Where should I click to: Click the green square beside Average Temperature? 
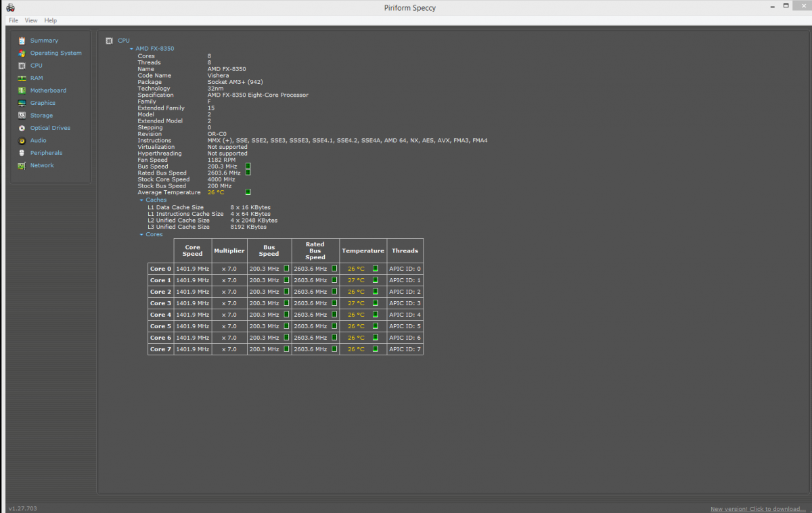248,192
